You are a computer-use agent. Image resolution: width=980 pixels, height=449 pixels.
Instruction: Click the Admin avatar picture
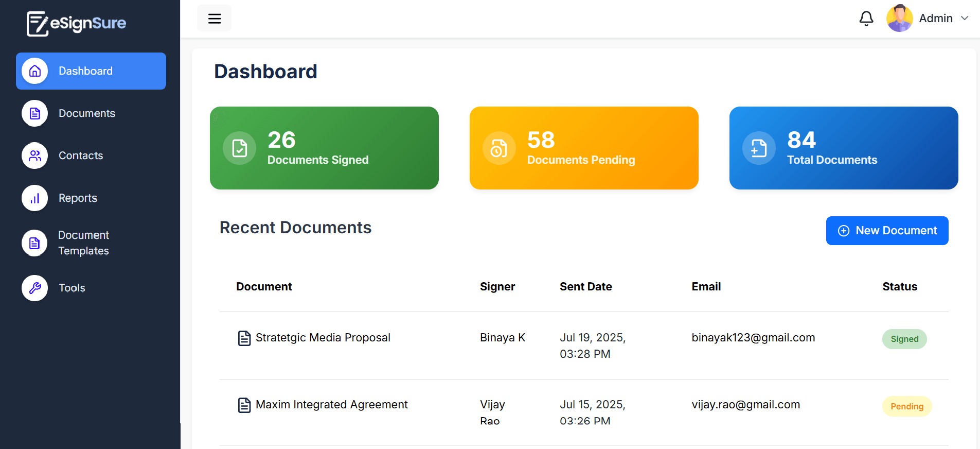coord(899,19)
